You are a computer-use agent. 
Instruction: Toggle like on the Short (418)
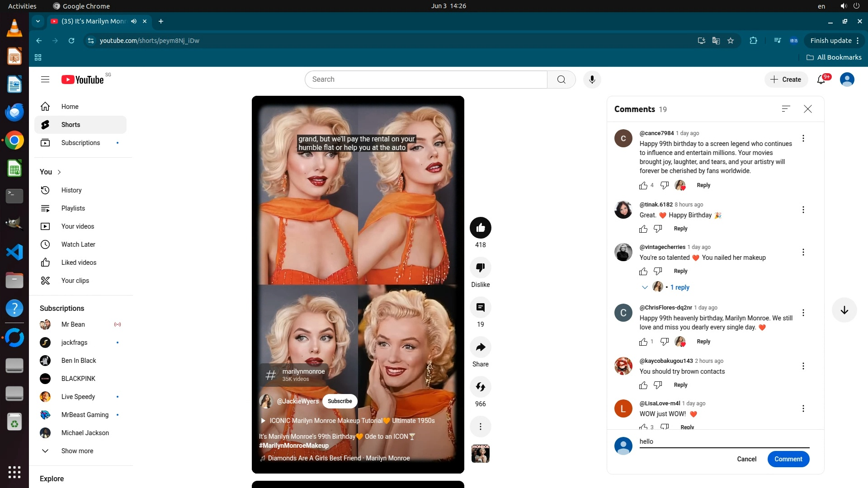[480, 228]
